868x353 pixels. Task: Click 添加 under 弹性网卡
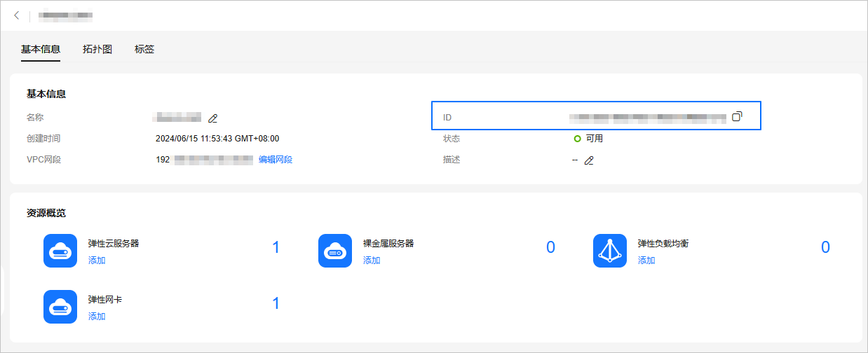[x=97, y=317]
